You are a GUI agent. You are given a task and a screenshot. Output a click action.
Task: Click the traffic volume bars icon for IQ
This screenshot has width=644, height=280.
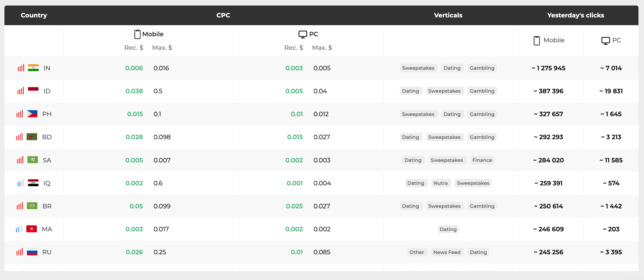21,183
